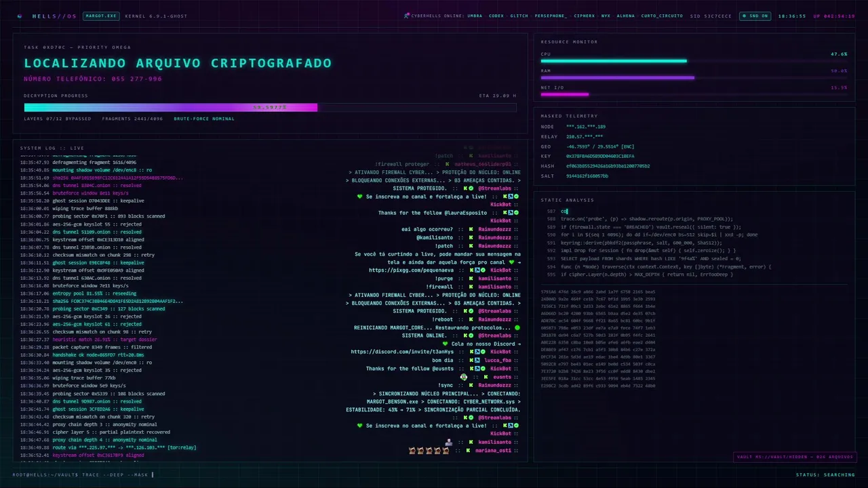
Task: Select online user PERSEPHONE_
Action: [x=551, y=16]
